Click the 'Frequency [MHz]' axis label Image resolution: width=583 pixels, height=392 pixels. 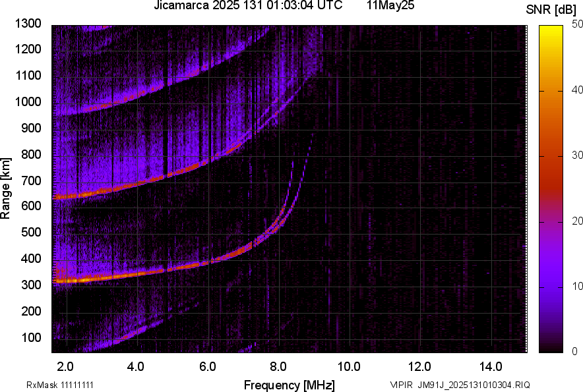pyautogui.click(x=290, y=385)
